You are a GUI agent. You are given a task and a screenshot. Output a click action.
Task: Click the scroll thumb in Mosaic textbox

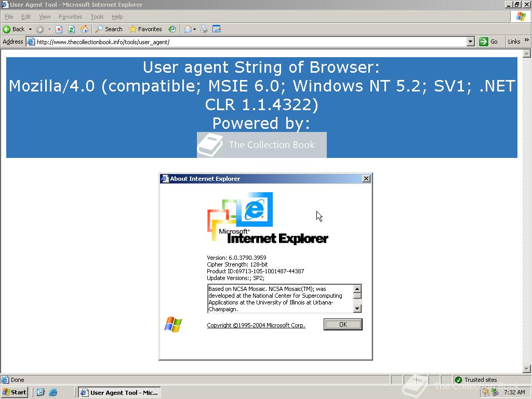pyautogui.click(x=357, y=296)
